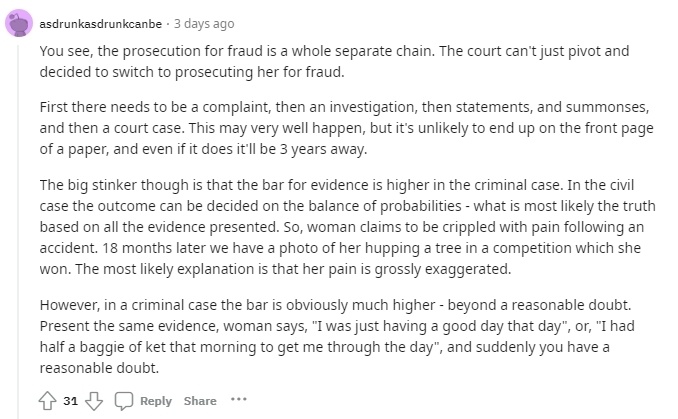Click the commenter's avatar image
The image size is (678, 419).
click(20, 24)
